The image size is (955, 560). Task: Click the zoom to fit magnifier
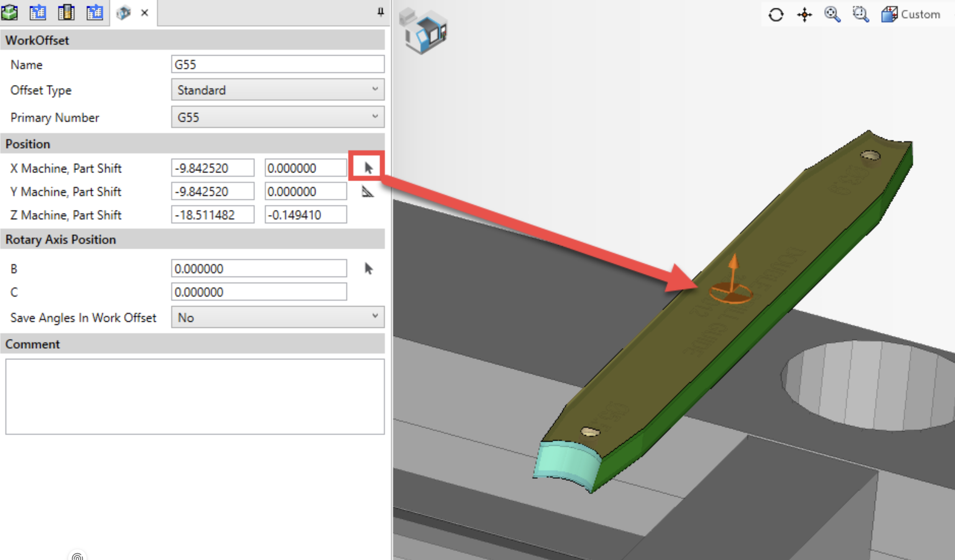832,15
